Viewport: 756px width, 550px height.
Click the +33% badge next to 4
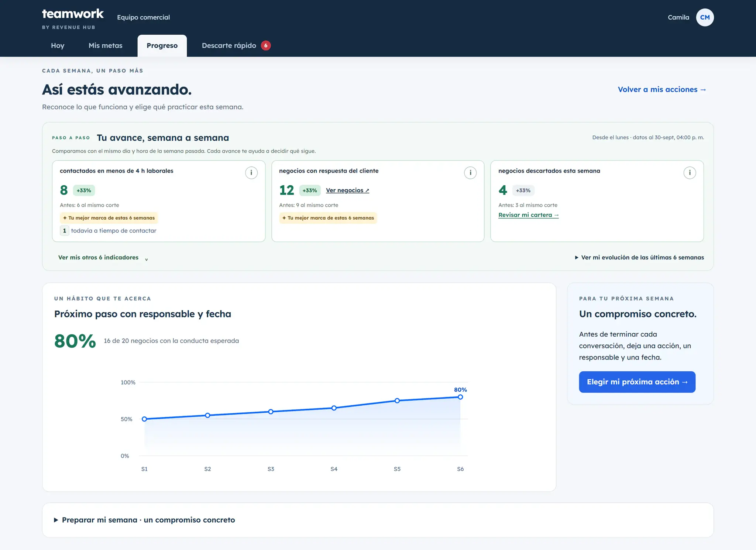523,190
